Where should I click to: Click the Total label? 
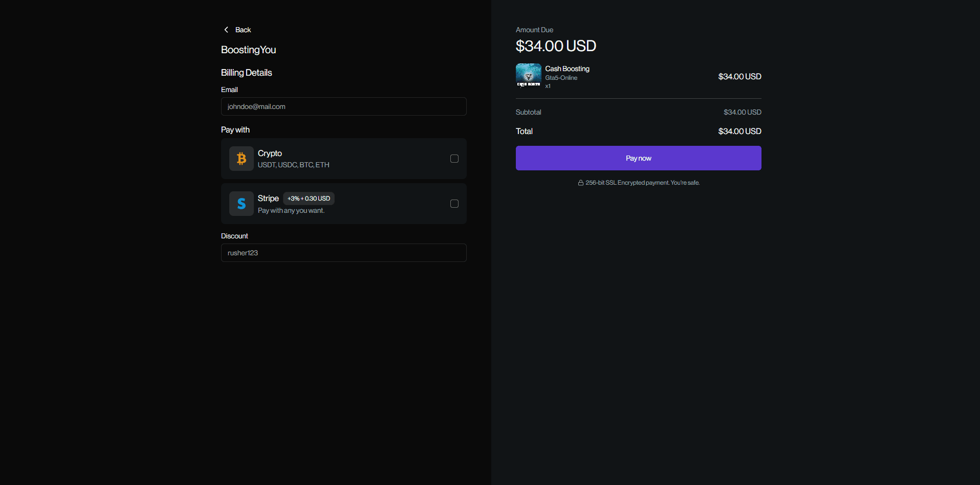[525, 131]
